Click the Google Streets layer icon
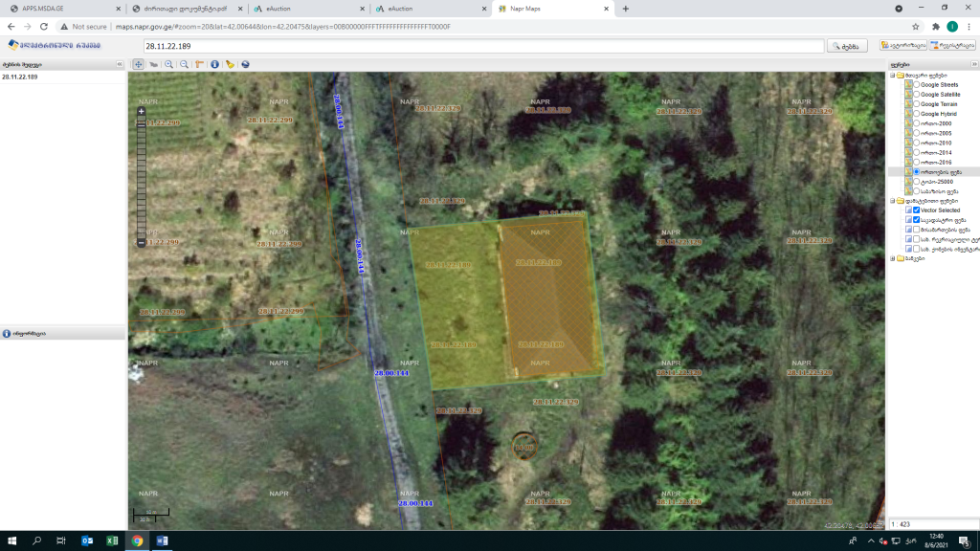The width and height of the screenshot is (980, 551). pyautogui.click(x=909, y=84)
